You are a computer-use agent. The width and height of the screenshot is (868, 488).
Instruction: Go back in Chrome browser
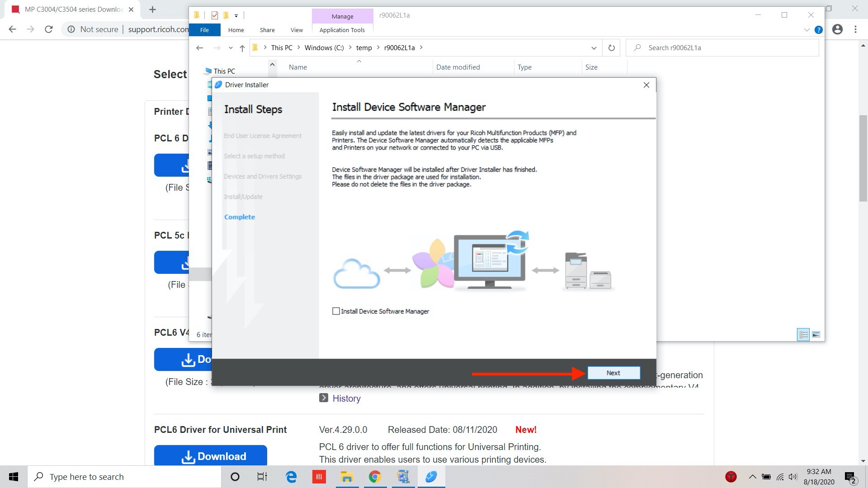13,29
